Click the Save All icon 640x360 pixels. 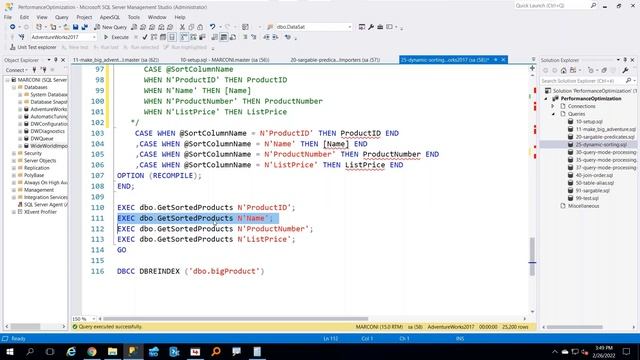click(x=84, y=27)
